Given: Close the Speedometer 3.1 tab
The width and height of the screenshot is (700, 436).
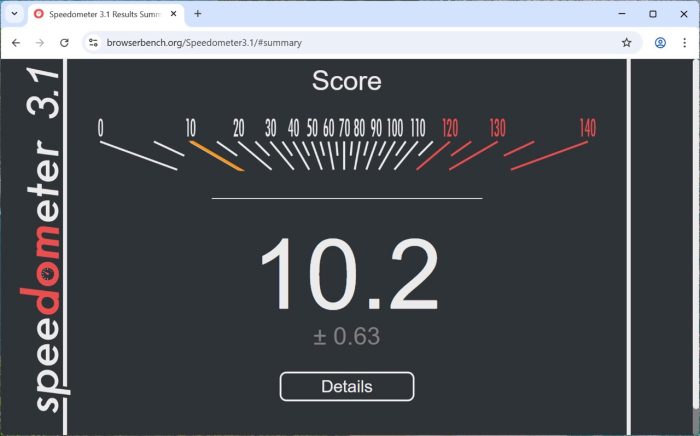Looking at the screenshot, I should point(174,14).
